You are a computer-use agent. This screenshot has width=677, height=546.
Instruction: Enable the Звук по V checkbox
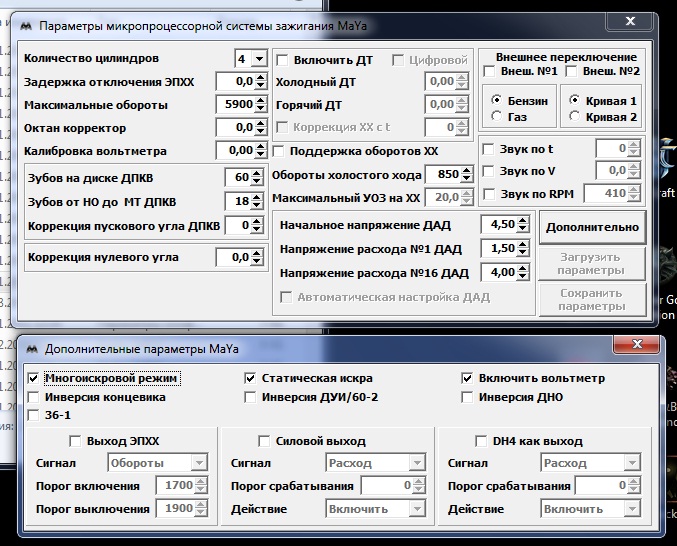pos(488,171)
